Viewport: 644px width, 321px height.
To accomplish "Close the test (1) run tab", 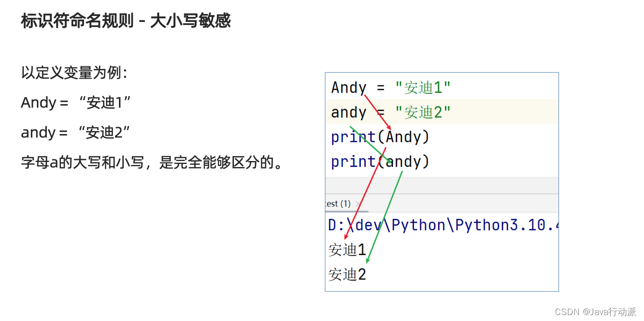I will 357,204.
